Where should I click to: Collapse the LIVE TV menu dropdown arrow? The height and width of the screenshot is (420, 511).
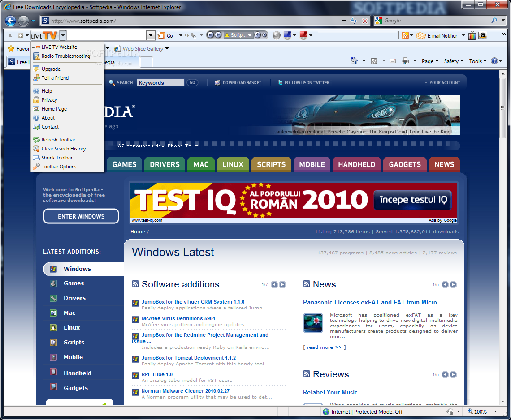coord(63,35)
